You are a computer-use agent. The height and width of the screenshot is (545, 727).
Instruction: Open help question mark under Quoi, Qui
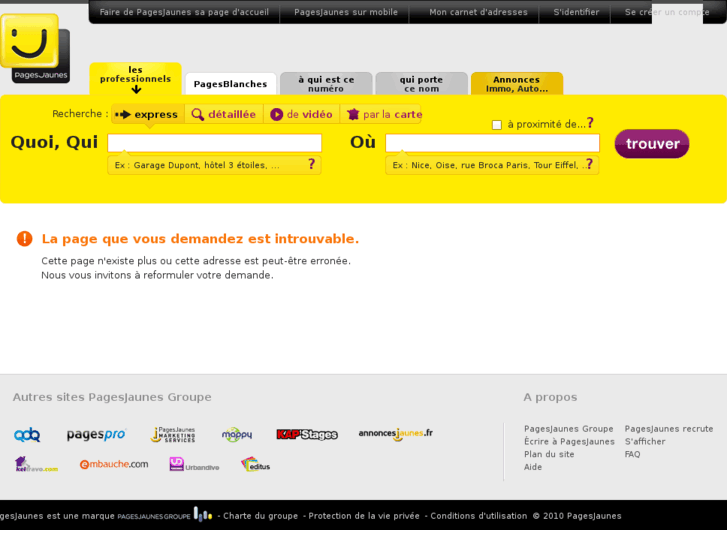pos(312,164)
